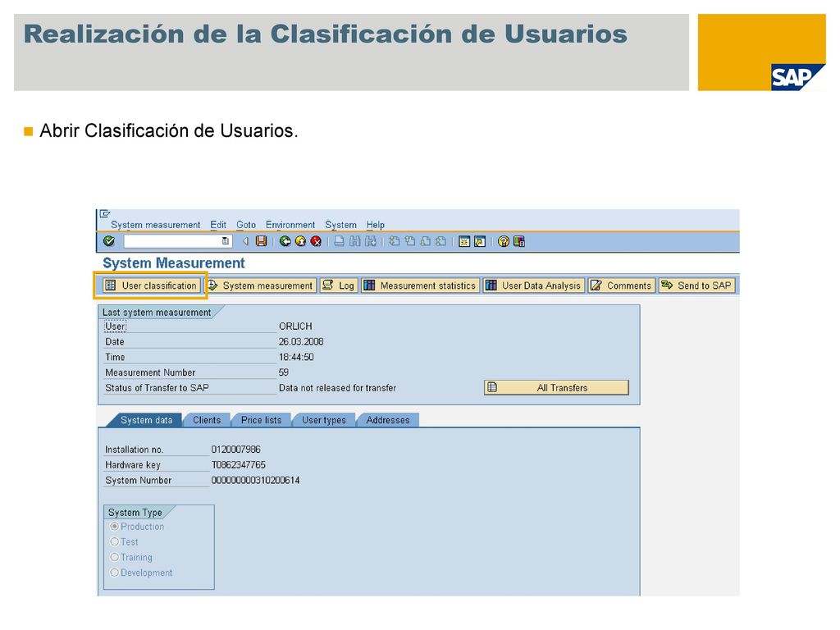This screenshot has width=840, height=630.
Task: Click the 'System Measurement' screen title
Action: coord(174,263)
